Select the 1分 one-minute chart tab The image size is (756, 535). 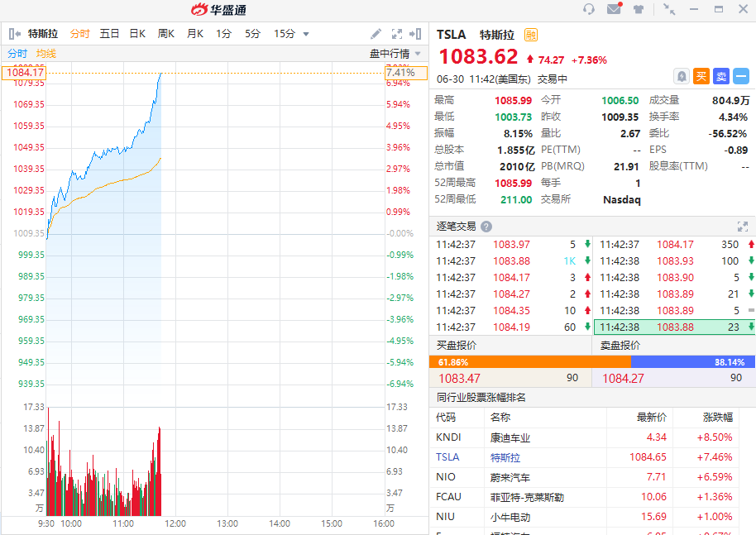click(x=223, y=34)
